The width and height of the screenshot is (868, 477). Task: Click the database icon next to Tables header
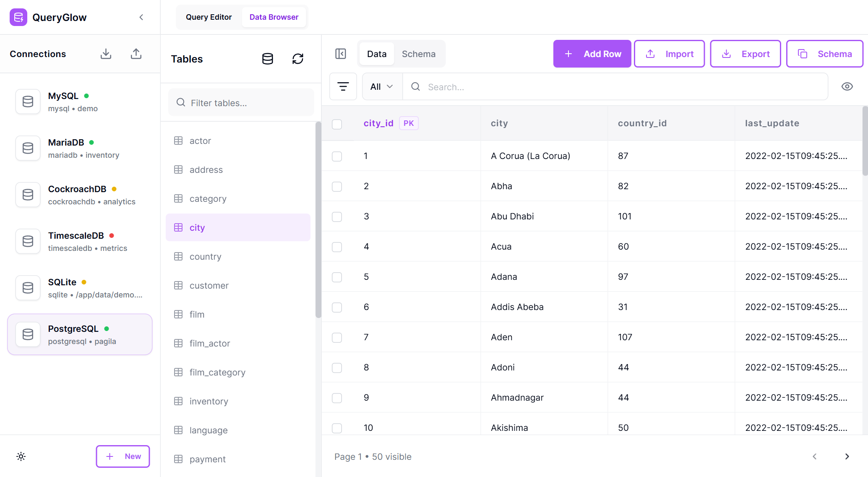click(267, 59)
